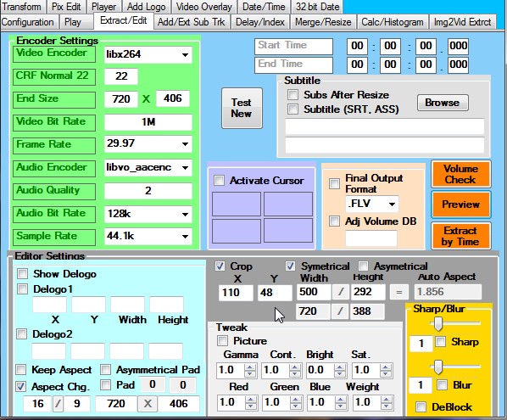Click the subtitle Browse button
Screen dimensions: 507x420
[x=443, y=103]
